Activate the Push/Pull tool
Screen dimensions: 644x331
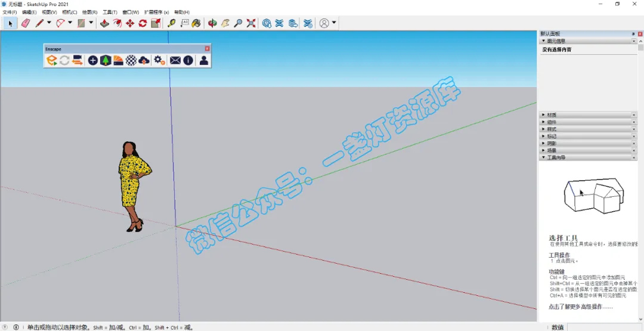[x=105, y=23]
